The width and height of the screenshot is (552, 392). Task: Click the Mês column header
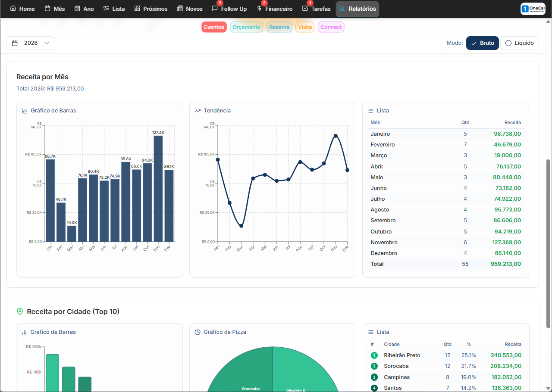click(375, 123)
